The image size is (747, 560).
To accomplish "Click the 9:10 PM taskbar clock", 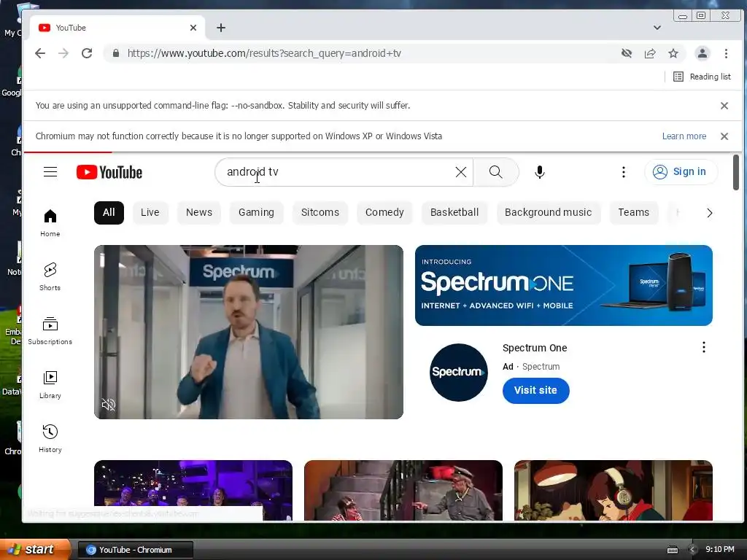I will 720,550.
